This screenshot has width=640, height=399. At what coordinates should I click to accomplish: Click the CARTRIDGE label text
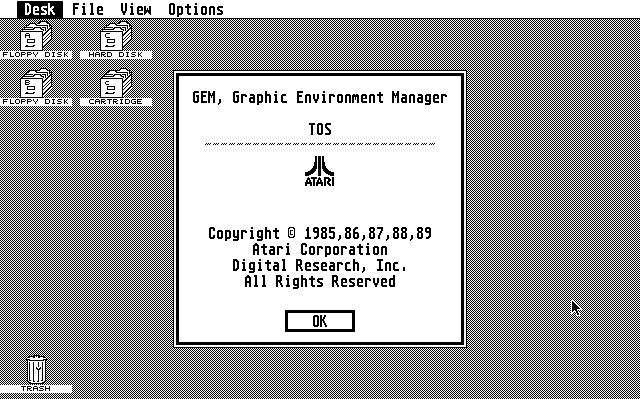pyautogui.click(x=116, y=102)
